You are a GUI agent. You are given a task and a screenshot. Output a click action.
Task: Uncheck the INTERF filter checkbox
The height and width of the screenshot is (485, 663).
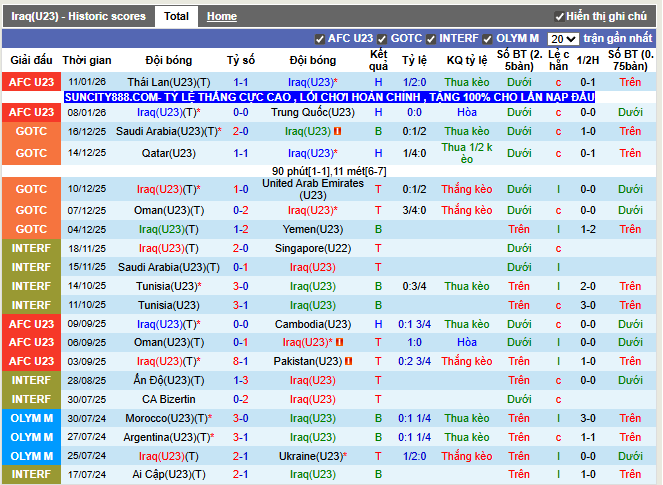[431, 39]
